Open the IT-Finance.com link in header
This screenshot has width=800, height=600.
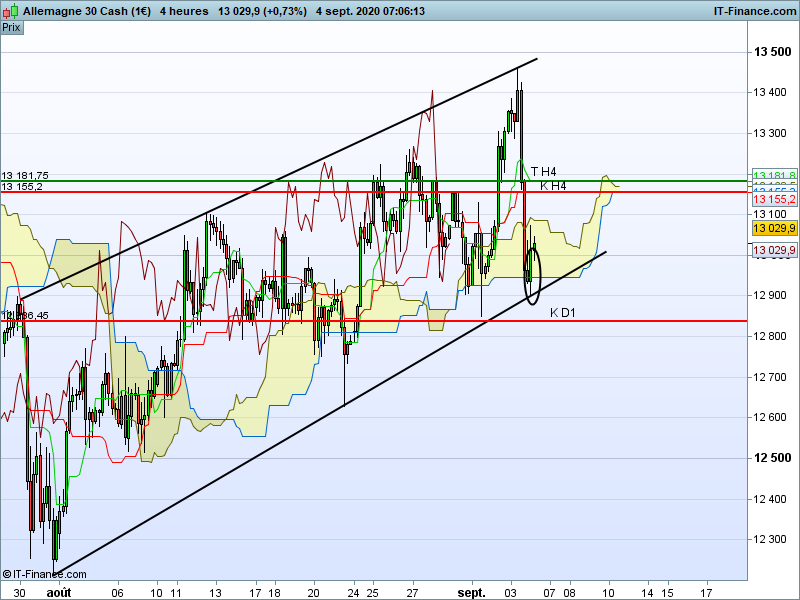pos(755,11)
